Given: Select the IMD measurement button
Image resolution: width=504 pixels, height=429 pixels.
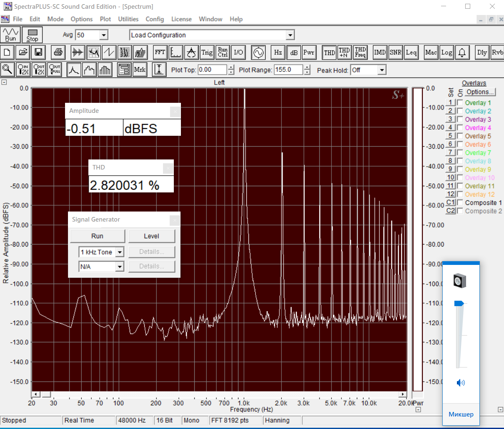Looking at the screenshot, I should 380,52.
